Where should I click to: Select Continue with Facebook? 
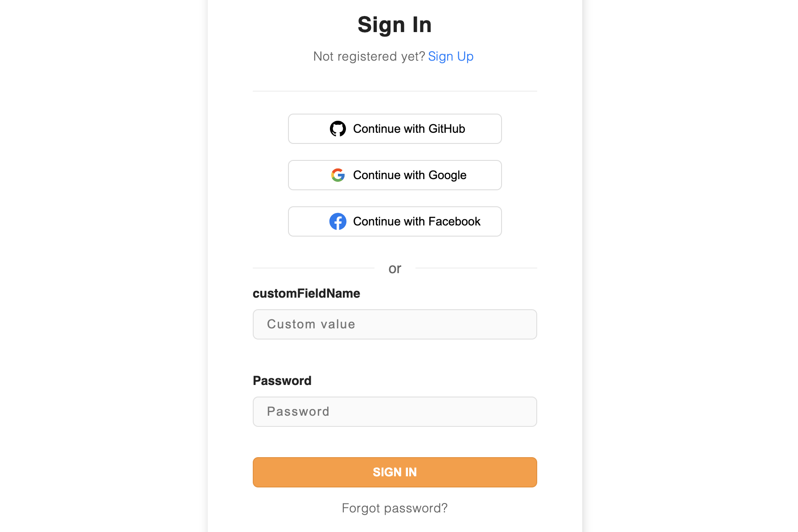[x=395, y=221]
